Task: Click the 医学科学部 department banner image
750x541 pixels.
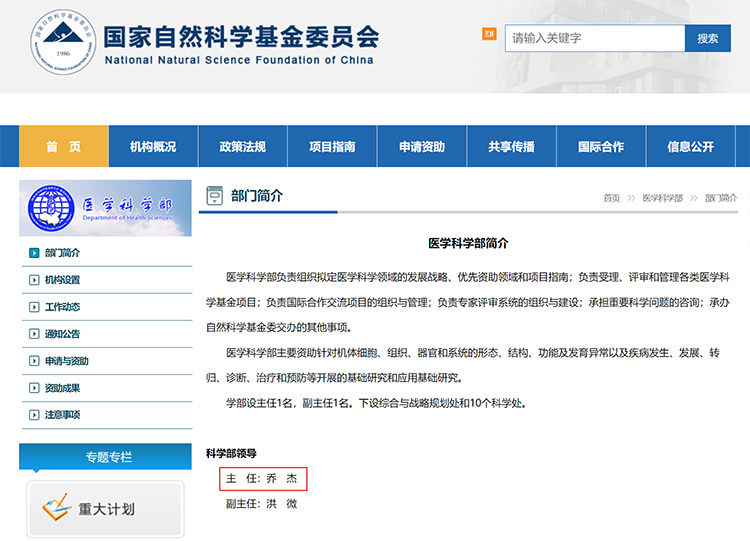Action: click(x=105, y=208)
